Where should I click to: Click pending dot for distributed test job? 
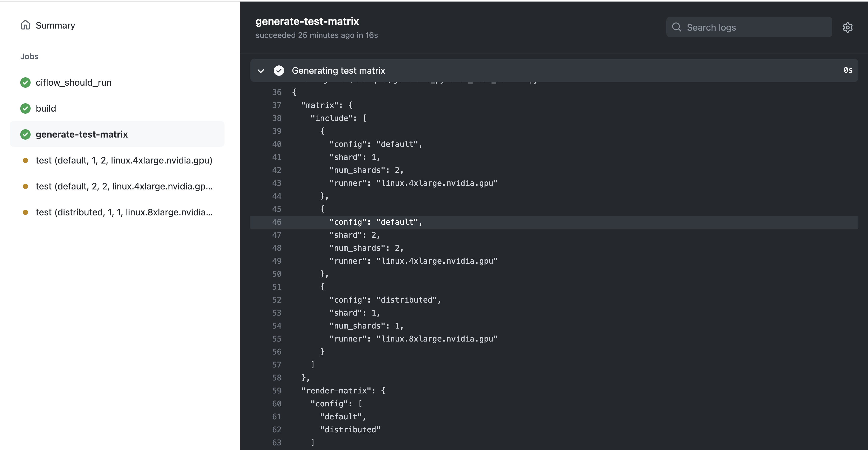pyautogui.click(x=25, y=212)
